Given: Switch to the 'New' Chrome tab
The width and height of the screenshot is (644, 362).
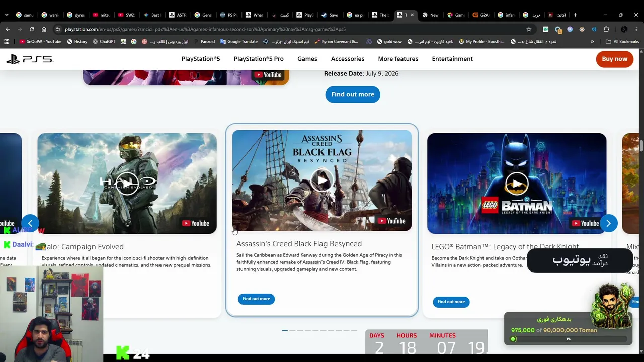Looking at the screenshot, I should tap(430, 15).
